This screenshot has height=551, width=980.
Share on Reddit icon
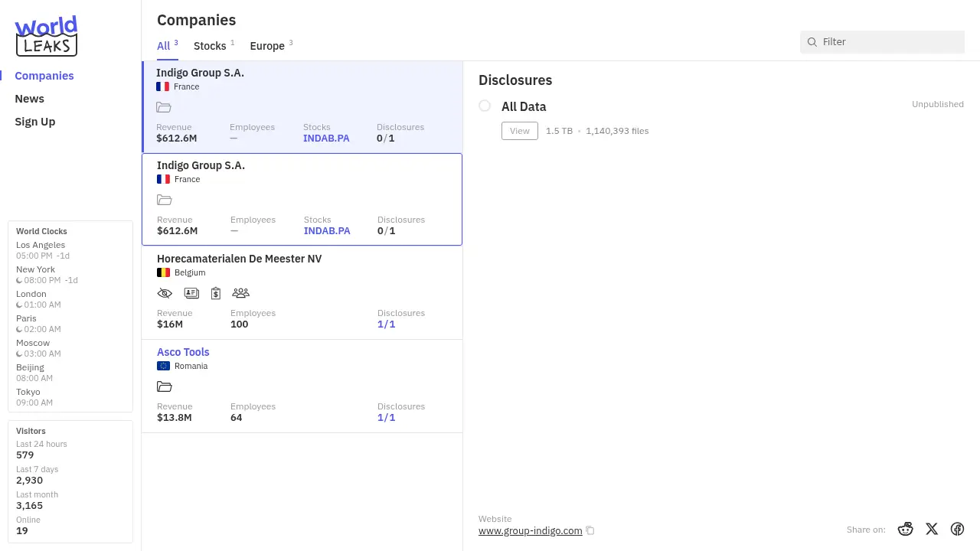(x=906, y=529)
